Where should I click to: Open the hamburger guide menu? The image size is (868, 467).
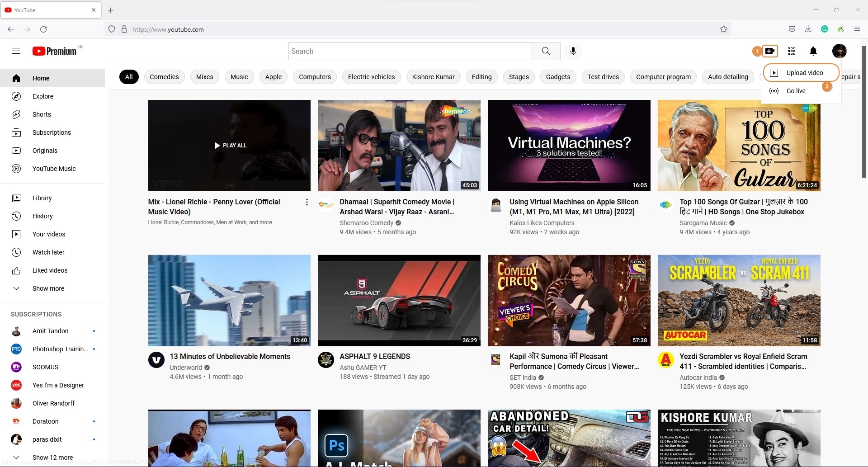(x=16, y=51)
